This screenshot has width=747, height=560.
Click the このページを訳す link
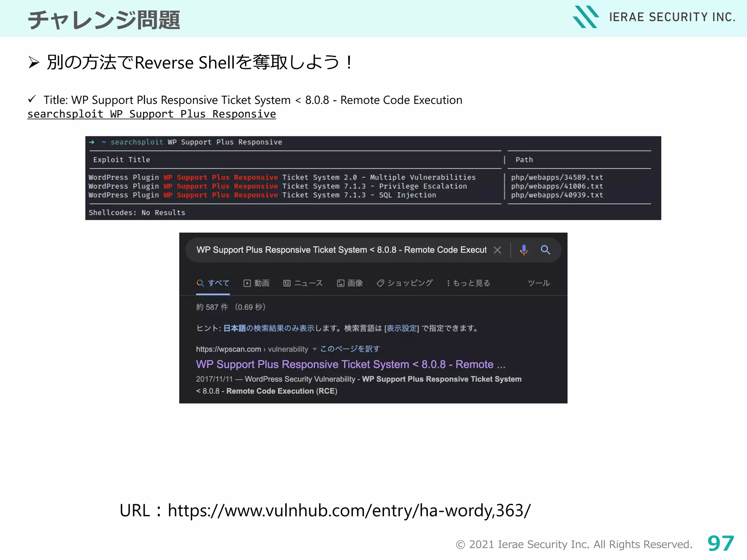pos(350,349)
